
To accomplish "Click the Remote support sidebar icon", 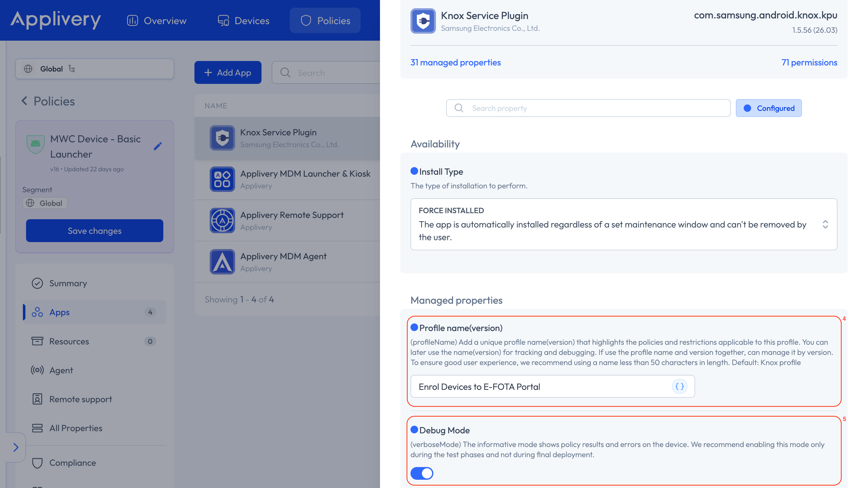I will pyautogui.click(x=37, y=399).
